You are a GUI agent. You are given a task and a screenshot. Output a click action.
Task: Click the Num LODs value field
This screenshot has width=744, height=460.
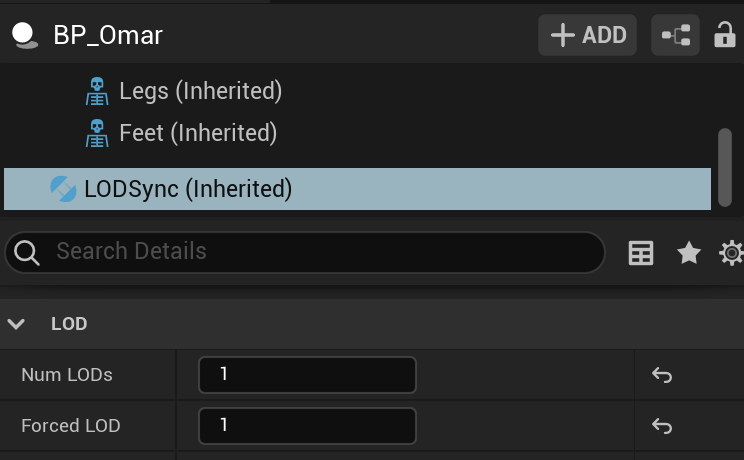point(307,375)
